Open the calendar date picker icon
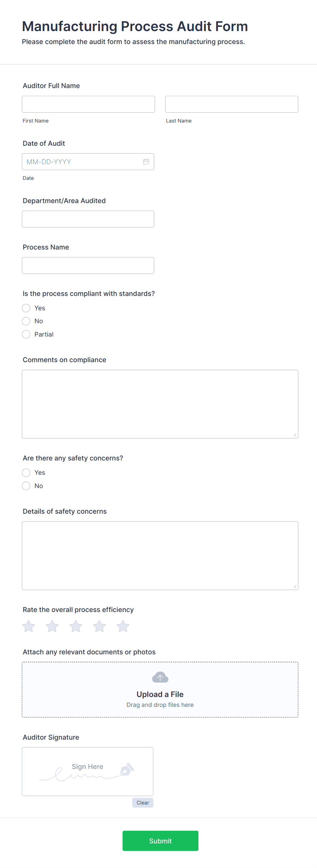 [146, 161]
